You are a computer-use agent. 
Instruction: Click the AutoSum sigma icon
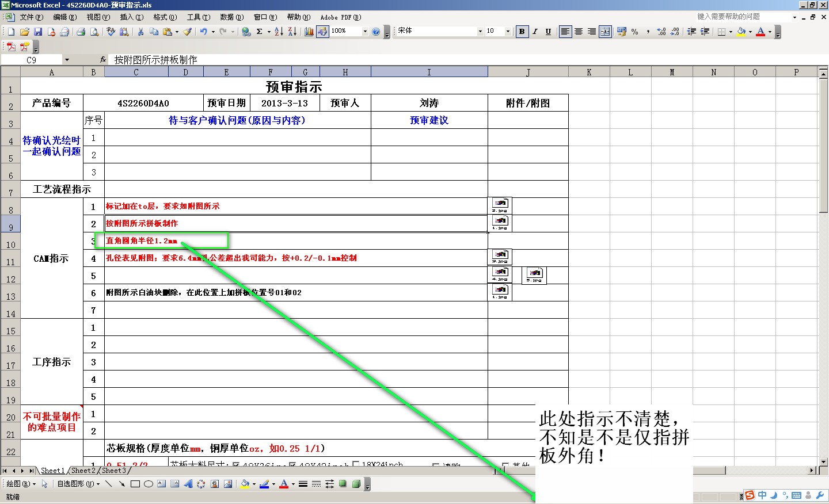pyautogui.click(x=260, y=32)
